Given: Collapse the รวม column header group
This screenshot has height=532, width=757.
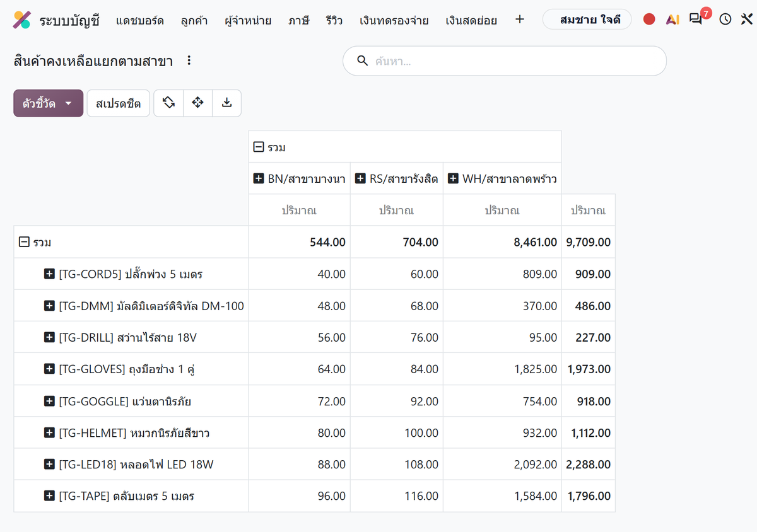Looking at the screenshot, I should 258,147.
